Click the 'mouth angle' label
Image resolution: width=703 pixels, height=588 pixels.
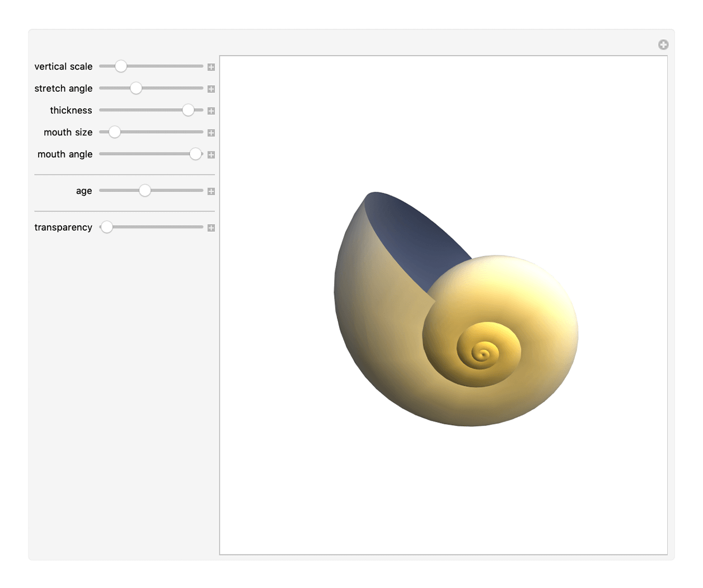65,154
